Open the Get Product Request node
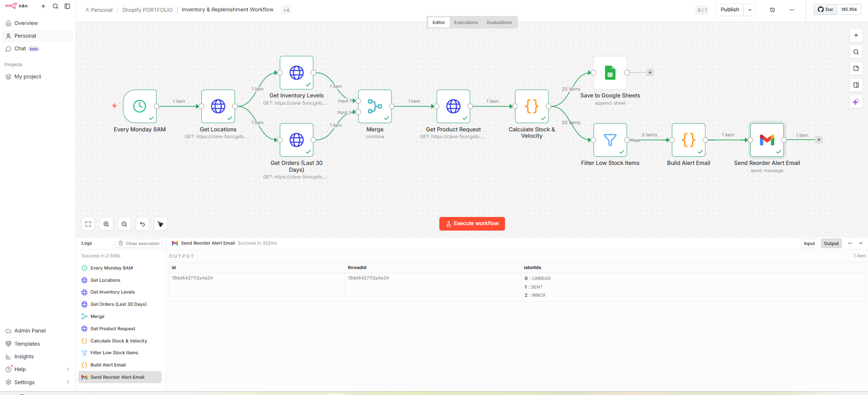Screen dimensions: 868x395 453,106
